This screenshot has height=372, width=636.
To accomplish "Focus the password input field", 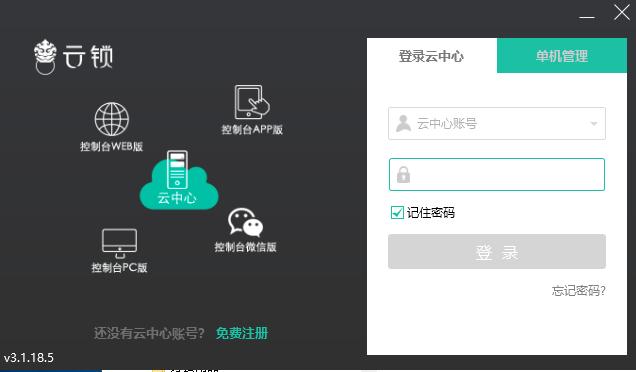I will click(497, 174).
